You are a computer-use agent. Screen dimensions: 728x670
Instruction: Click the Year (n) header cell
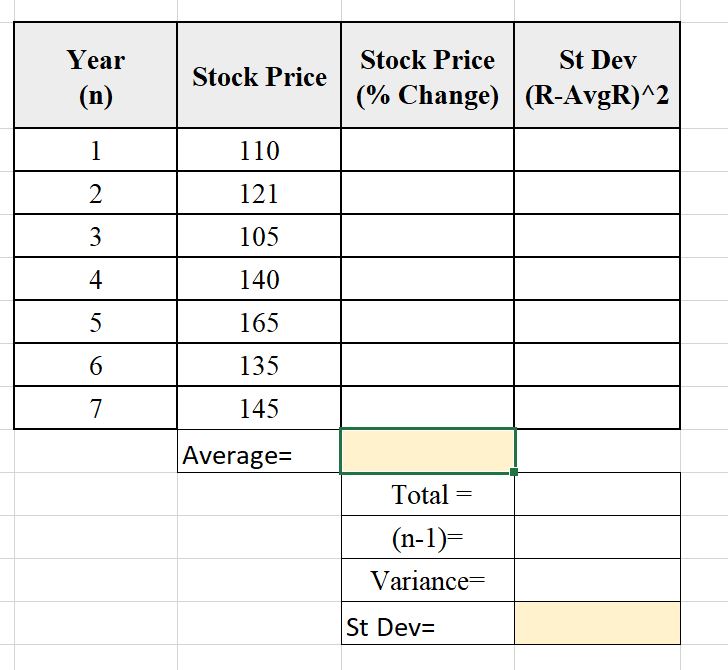pyautogui.click(x=96, y=75)
